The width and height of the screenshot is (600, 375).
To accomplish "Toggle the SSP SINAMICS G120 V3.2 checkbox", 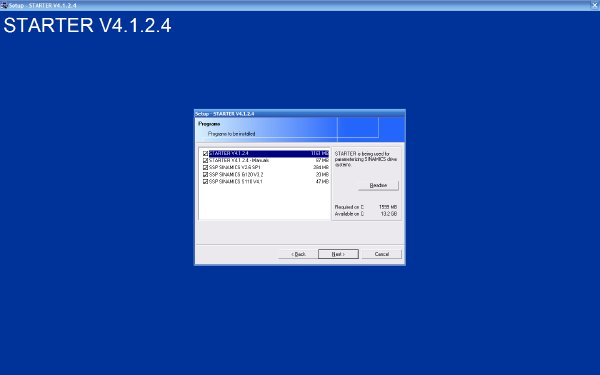I will click(x=205, y=174).
